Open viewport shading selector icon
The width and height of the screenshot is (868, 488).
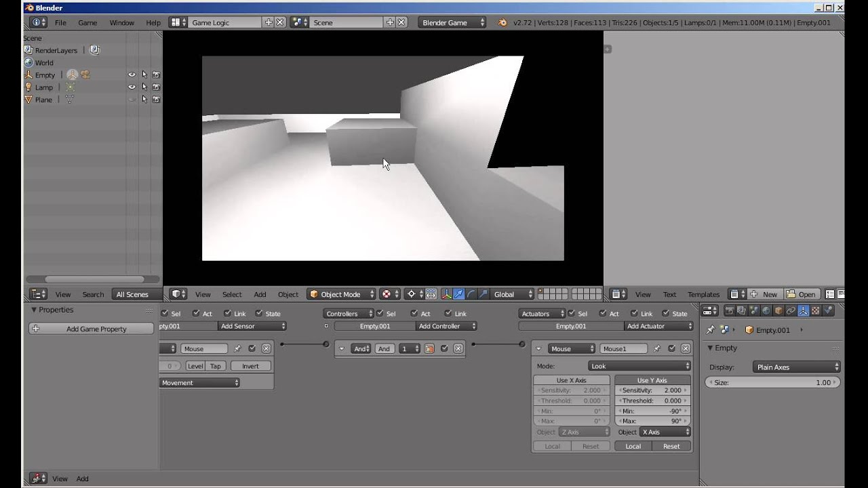(389, 294)
